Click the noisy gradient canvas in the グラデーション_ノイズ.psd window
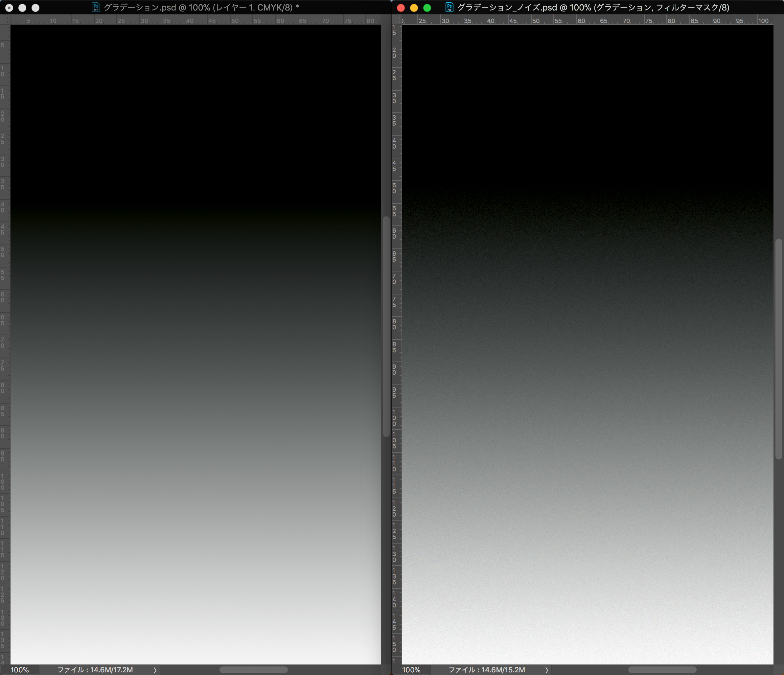 (x=588, y=345)
